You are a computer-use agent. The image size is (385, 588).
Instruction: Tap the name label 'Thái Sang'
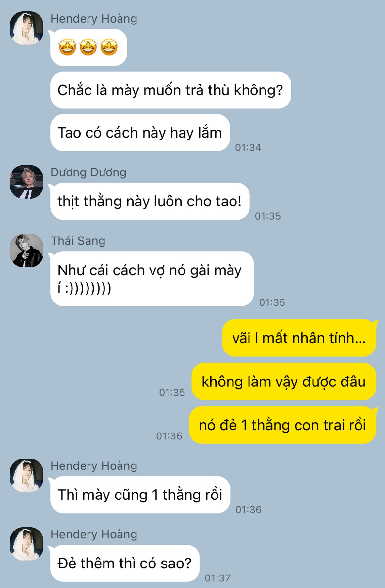(78, 241)
